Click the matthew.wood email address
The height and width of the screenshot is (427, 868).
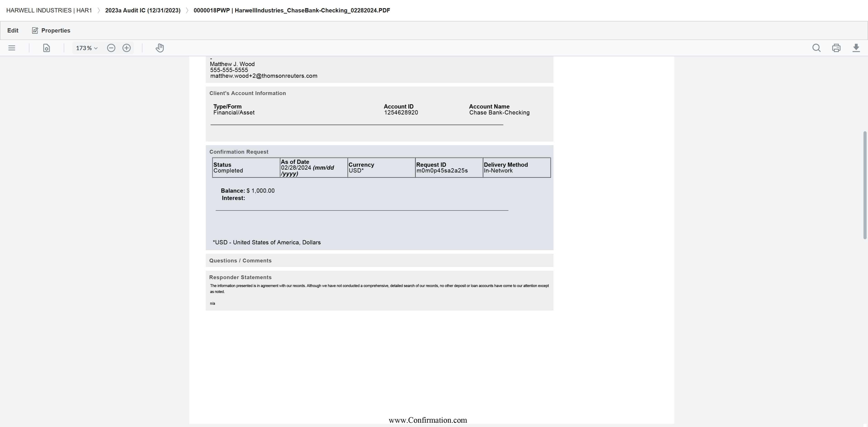pos(264,76)
